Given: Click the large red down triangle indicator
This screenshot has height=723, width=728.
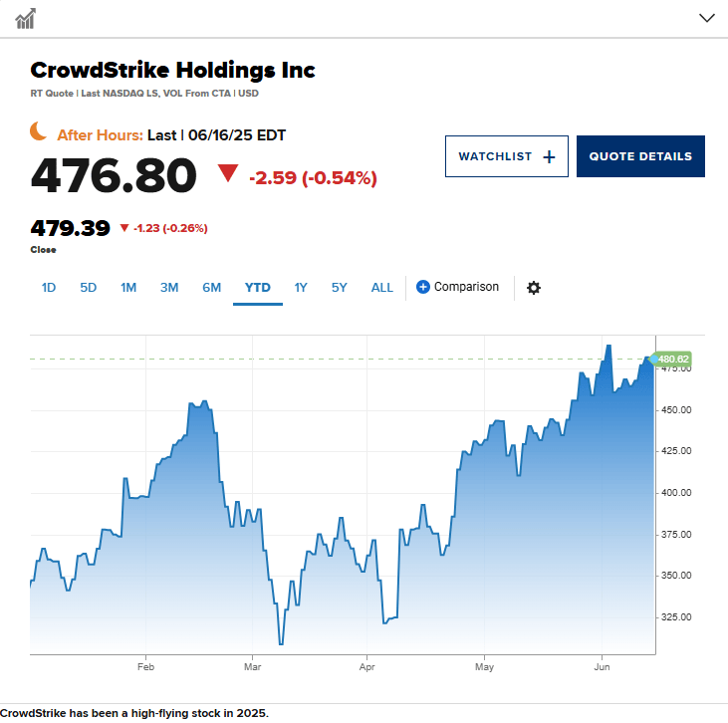Looking at the screenshot, I should click(228, 172).
